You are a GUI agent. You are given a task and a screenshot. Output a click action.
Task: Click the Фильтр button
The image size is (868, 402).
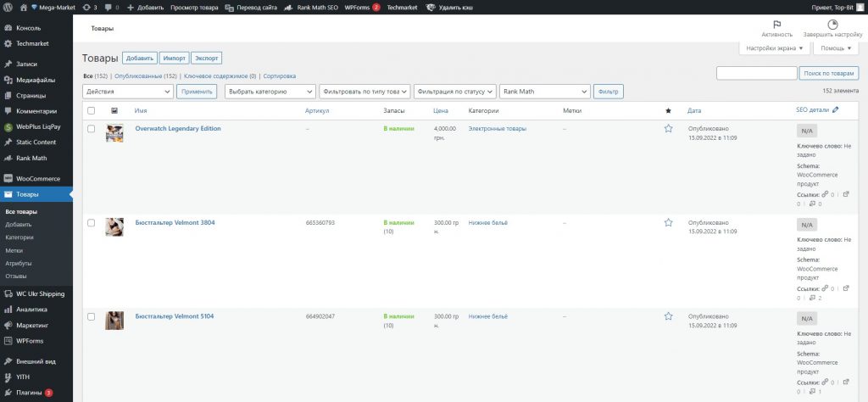point(609,92)
